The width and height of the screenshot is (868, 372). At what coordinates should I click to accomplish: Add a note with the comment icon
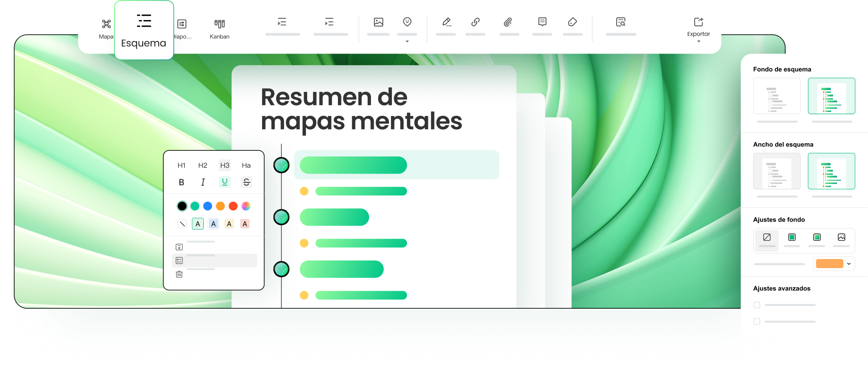click(x=542, y=22)
